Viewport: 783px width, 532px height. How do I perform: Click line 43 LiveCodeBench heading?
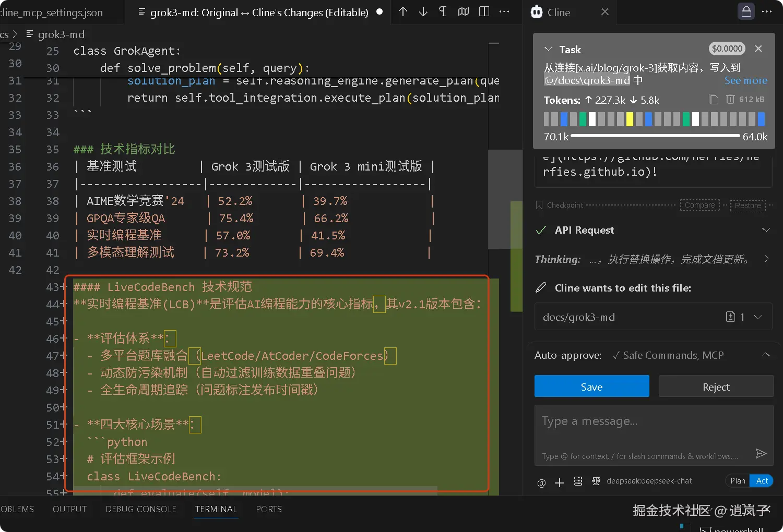pos(162,286)
